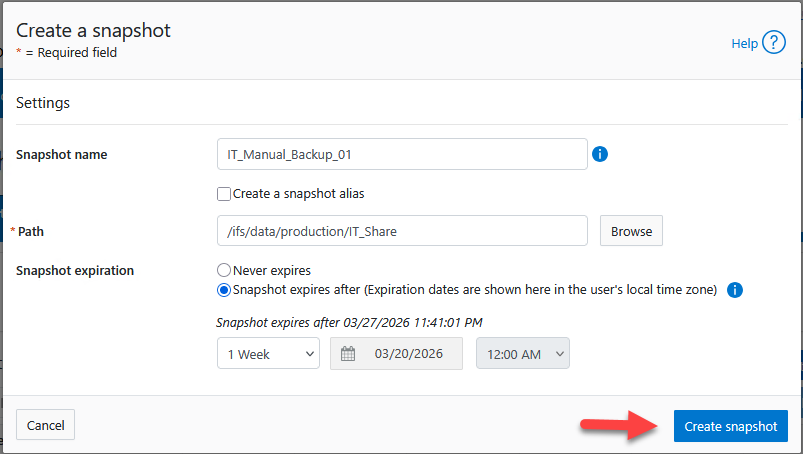Click the info icon beside expiration option
Screen dimensions: 803x454
point(734,290)
